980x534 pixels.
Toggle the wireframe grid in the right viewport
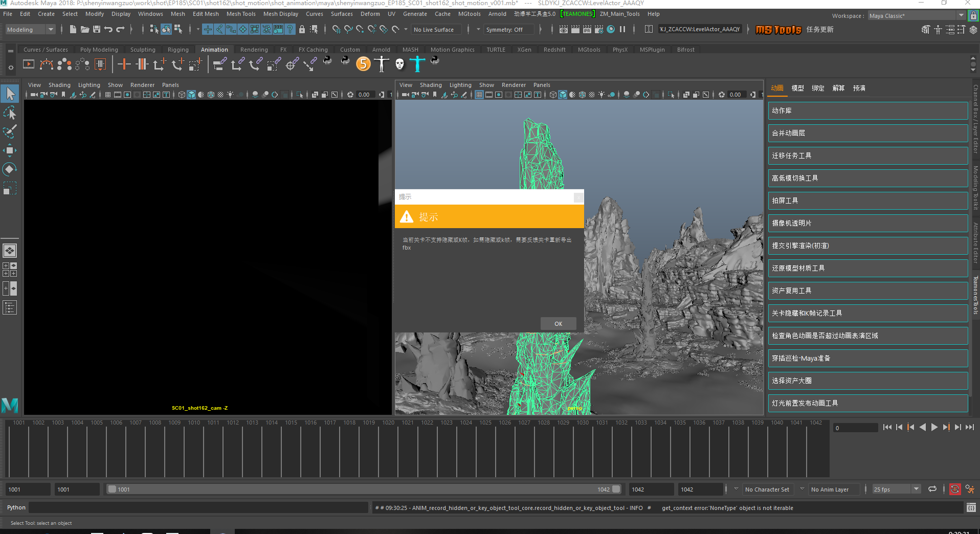479,95
